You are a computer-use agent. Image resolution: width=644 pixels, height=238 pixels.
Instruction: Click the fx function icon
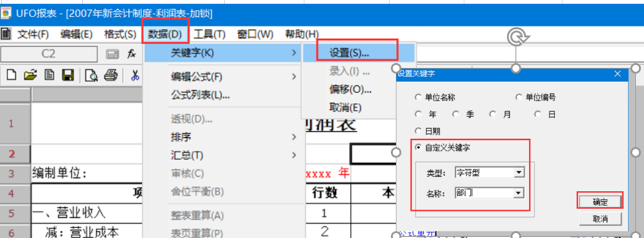[131, 54]
